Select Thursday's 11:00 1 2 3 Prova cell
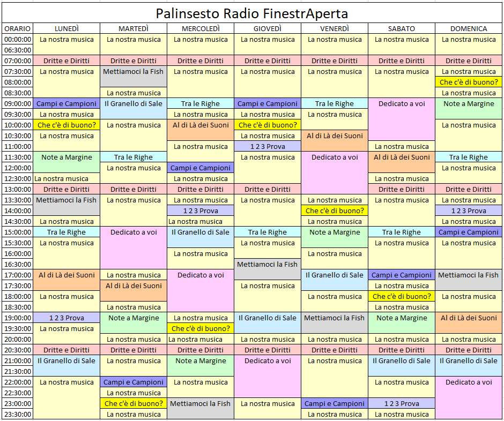 point(268,146)
